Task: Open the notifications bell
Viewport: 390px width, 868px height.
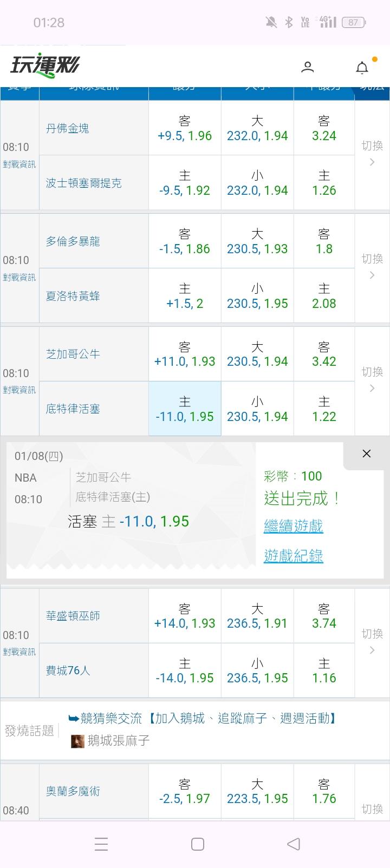Action: [x=362, y=68]
